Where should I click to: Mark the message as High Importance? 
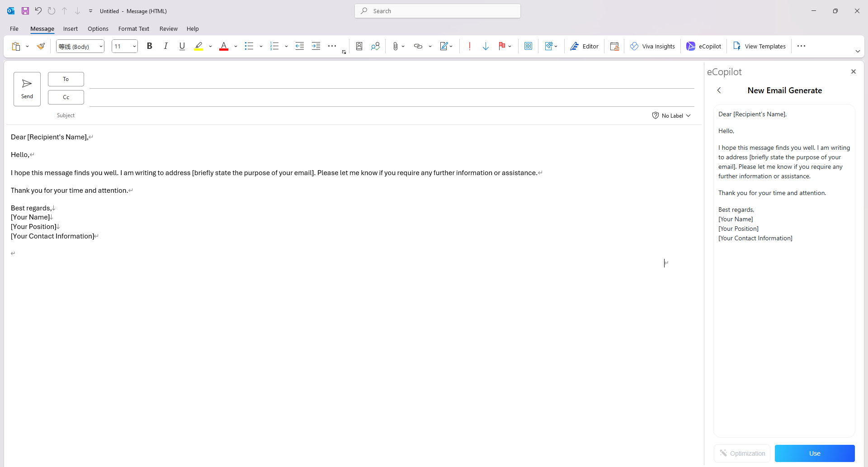pos(470,46)
